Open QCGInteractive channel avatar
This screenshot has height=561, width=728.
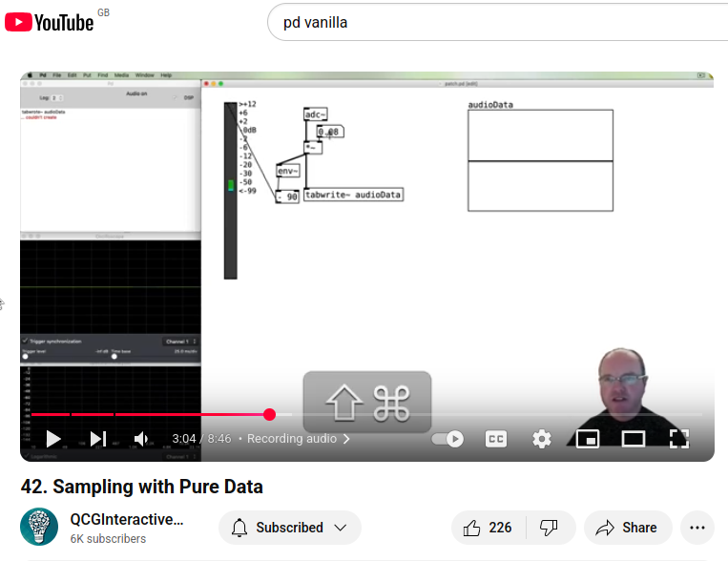point(39,526)
